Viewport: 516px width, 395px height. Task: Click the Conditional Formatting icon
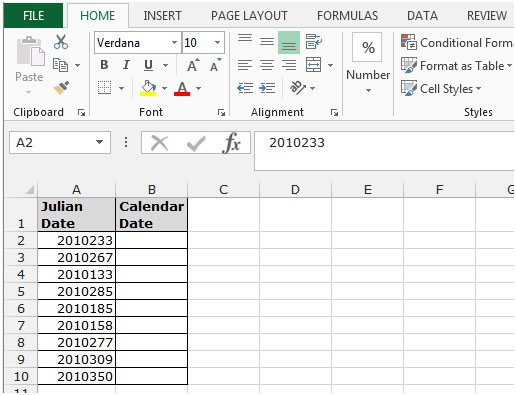tap(409, 42)
